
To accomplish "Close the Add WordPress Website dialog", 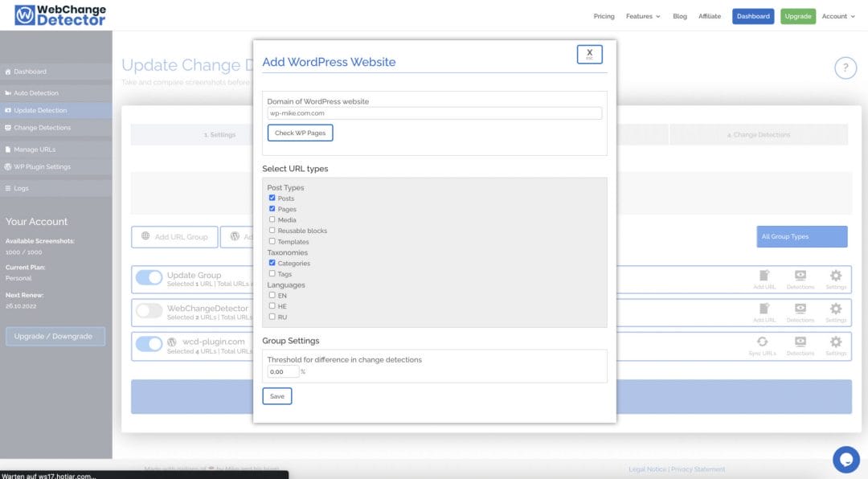I will [590, 55].
